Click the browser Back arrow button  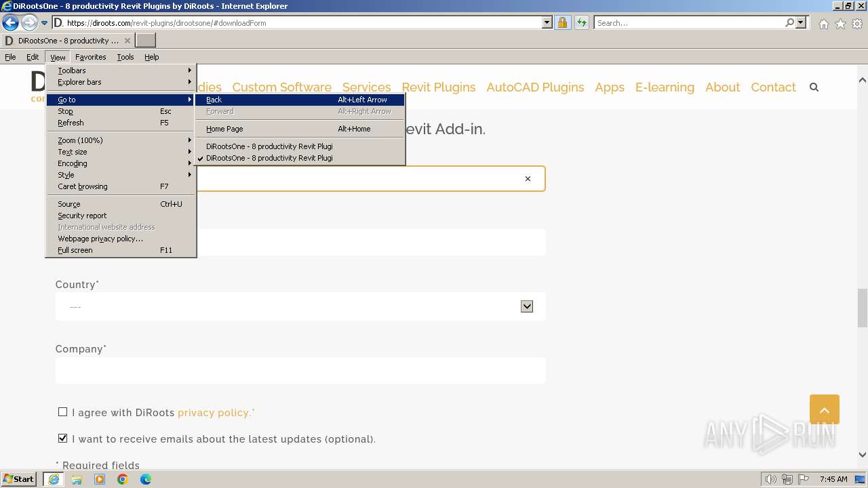10,23
